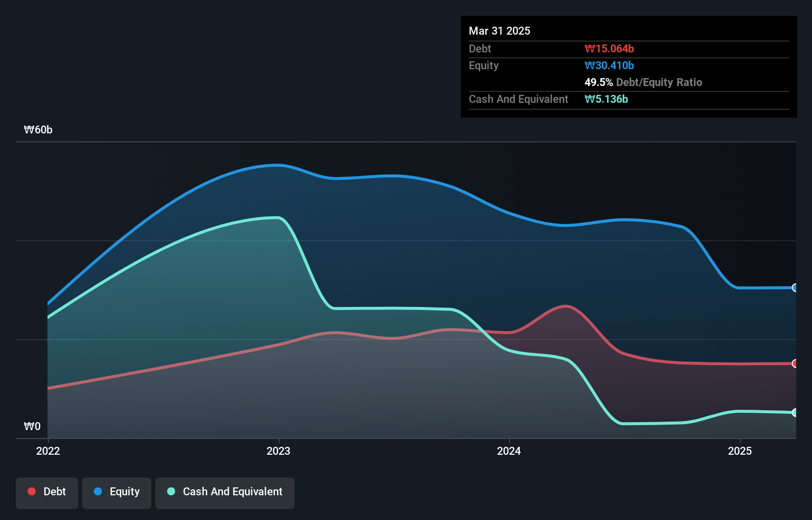The image size is (812, 520).
Task: Open the Debt/Equity Ratio detail row
Action: pyautogui.click(x=643, y=83)
